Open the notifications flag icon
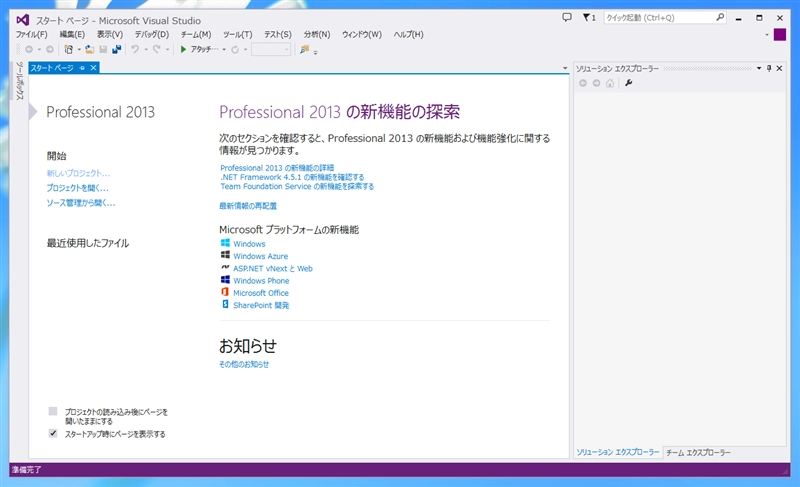This screenshot has height=487, width=800. click(589, 17)
